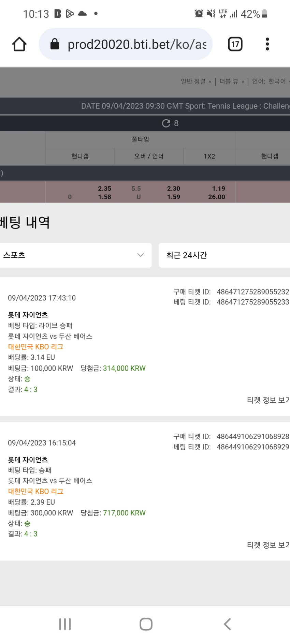
Task: Select the second 핸디캡 column header
Action: (270, 156)
